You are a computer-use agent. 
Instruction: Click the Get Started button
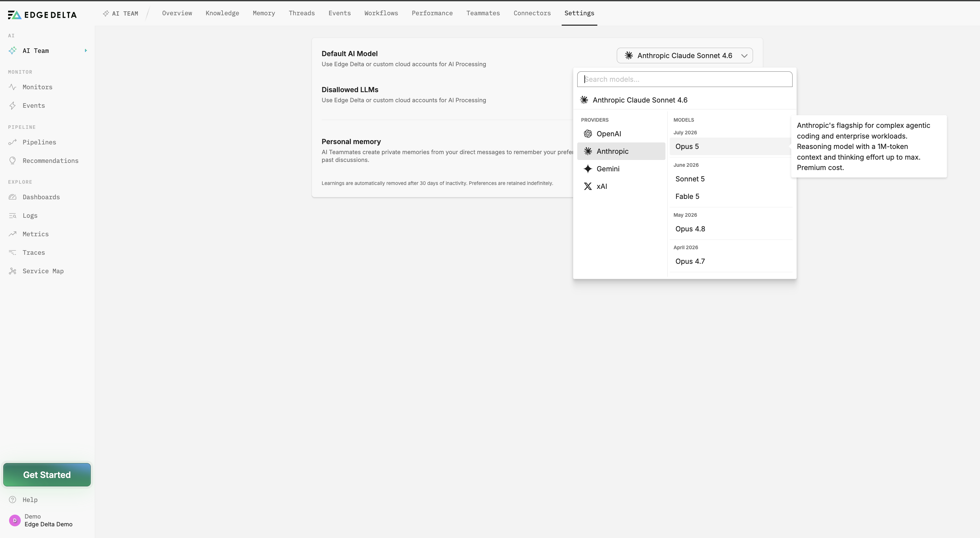(x=47, y=475)
